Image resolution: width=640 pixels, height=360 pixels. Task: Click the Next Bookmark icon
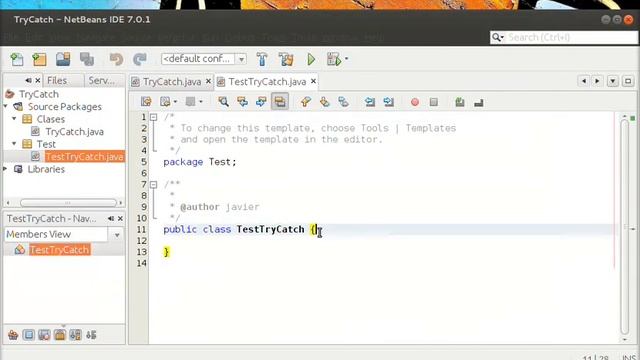pyautogui.click(x=324, y=102)
